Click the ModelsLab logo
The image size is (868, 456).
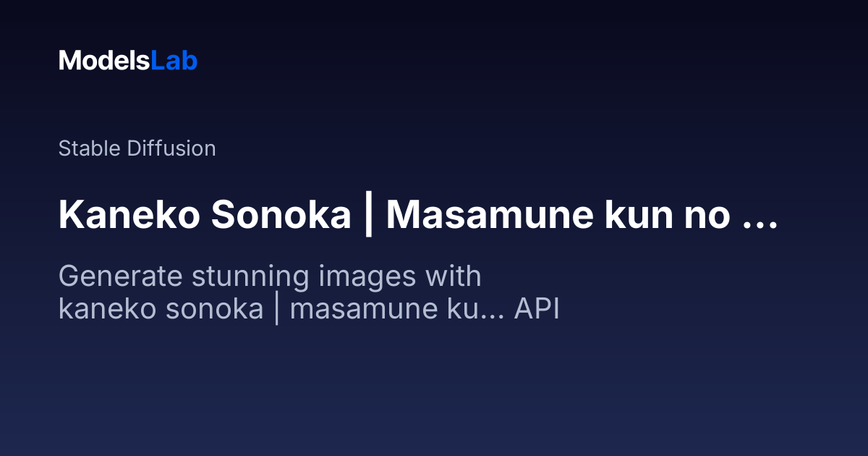pyautogui.click(x=128, y=61)
